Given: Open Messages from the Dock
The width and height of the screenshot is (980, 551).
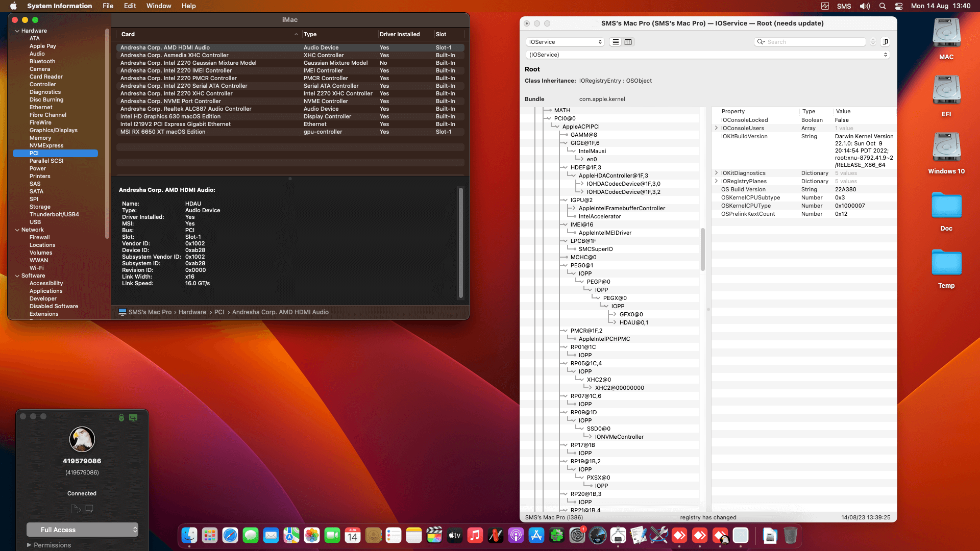Looking at the screenshot, I should tap(251, 535).
